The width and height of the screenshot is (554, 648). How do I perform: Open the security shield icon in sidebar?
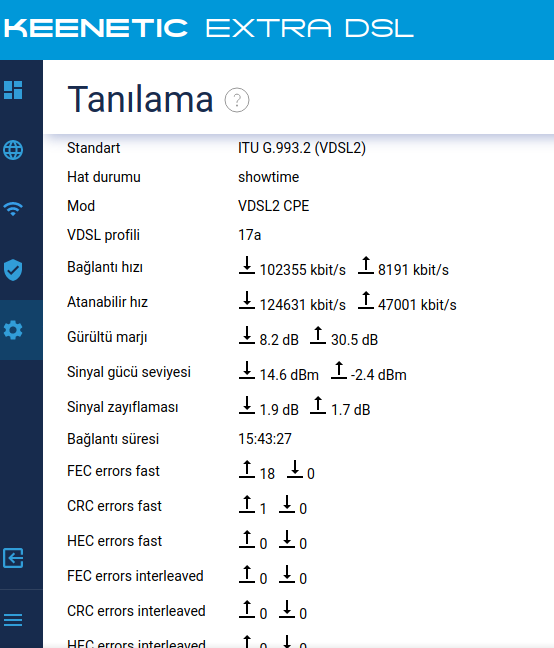pyautogui.click(x=13, y=270)
